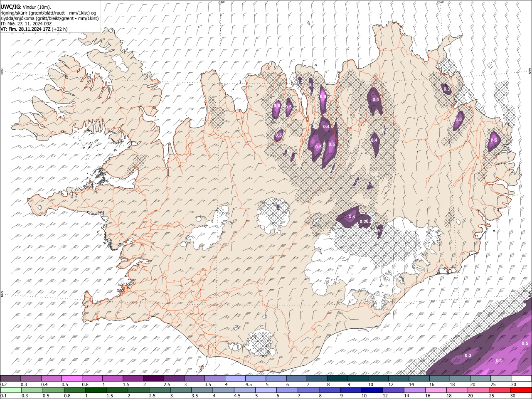
Task: Click the '0.9' snowfall value on the map
Action: click(323, 97)
